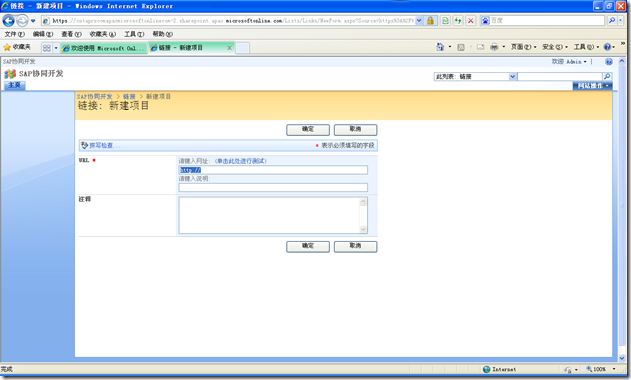
Task: Click the top 确定 button
Action: pyautogui.click(x=308, y=130)
